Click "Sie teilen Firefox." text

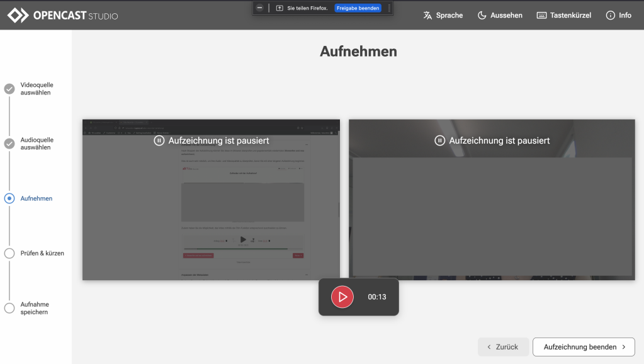click(307, 8)
